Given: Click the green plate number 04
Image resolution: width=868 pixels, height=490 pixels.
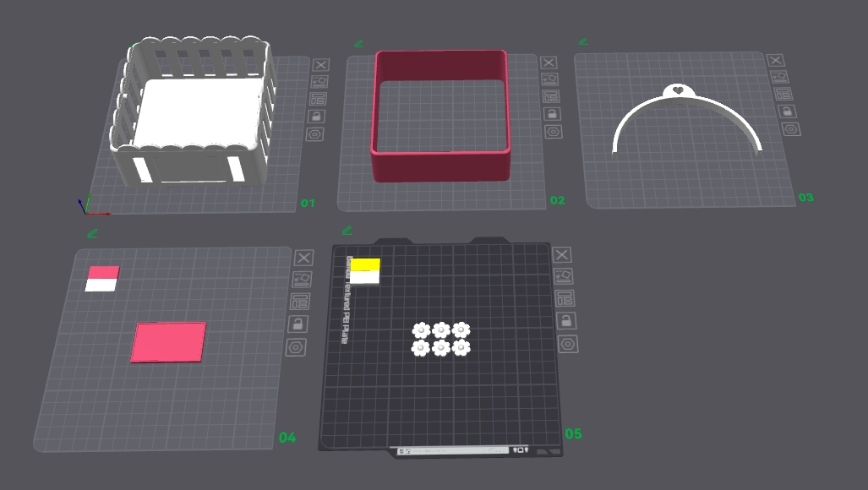Looking at the screenshot, I should tap(287, 438).
